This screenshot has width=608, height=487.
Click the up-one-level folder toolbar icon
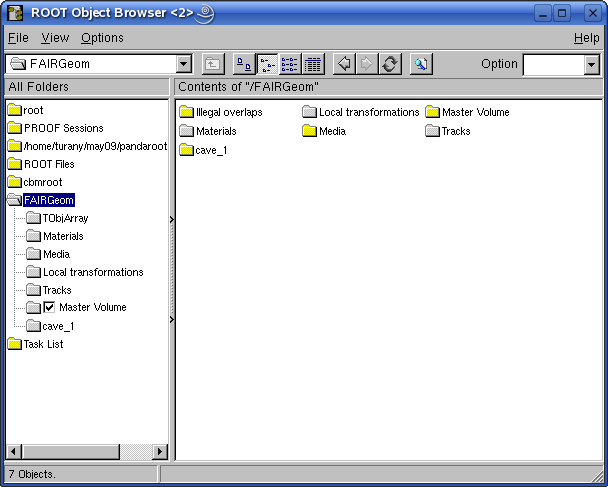[x=212, y=64]
